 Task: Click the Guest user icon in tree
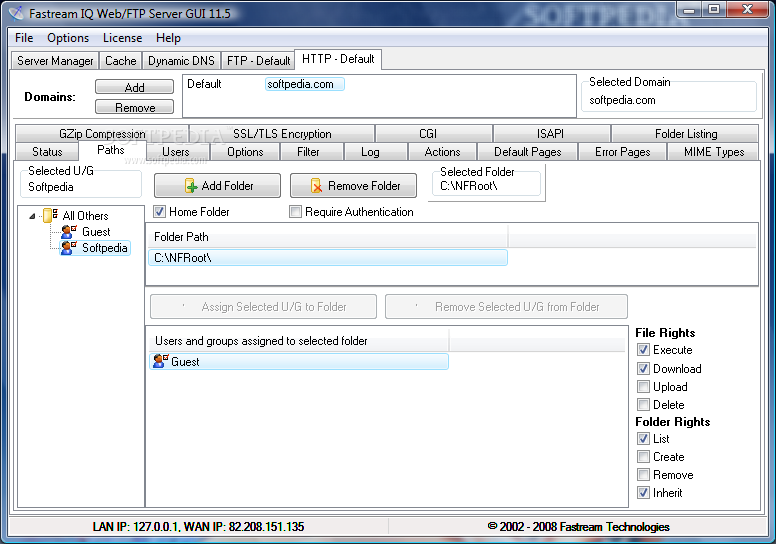click(69, 232)
